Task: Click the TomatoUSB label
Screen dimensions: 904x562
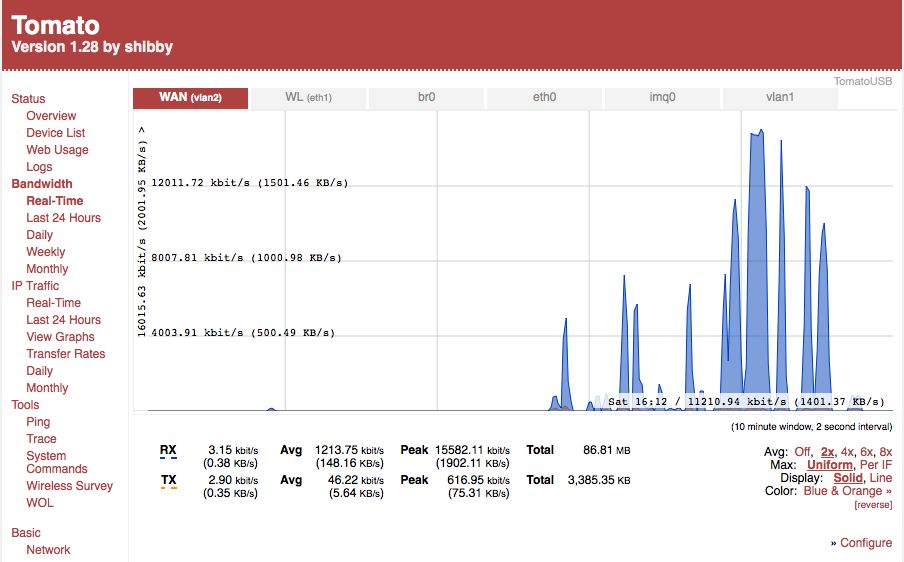Action: [862, 81]
